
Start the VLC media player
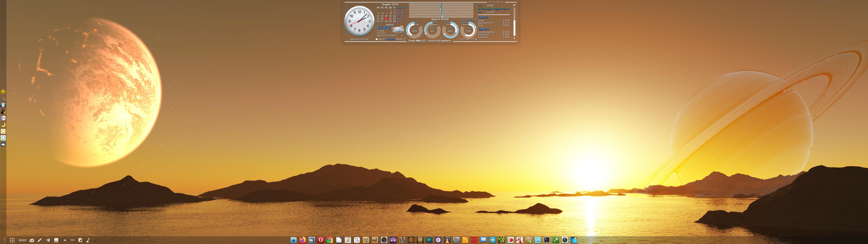click(447, 240)
